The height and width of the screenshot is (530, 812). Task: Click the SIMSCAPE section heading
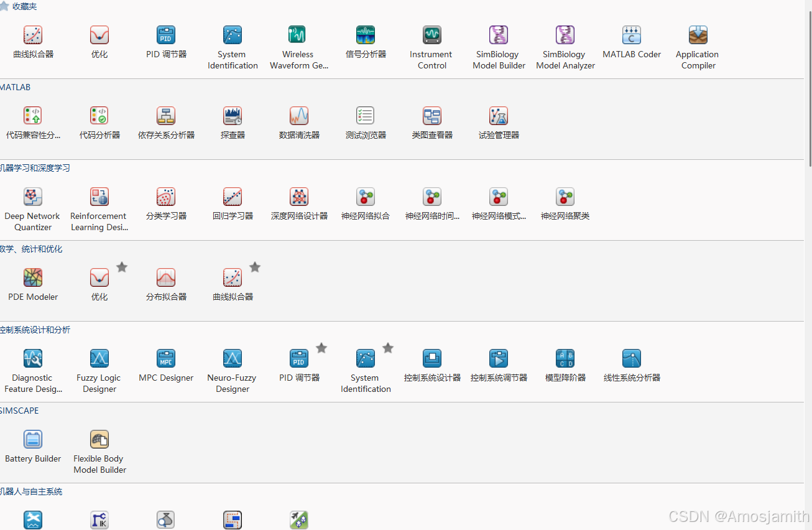19,411
